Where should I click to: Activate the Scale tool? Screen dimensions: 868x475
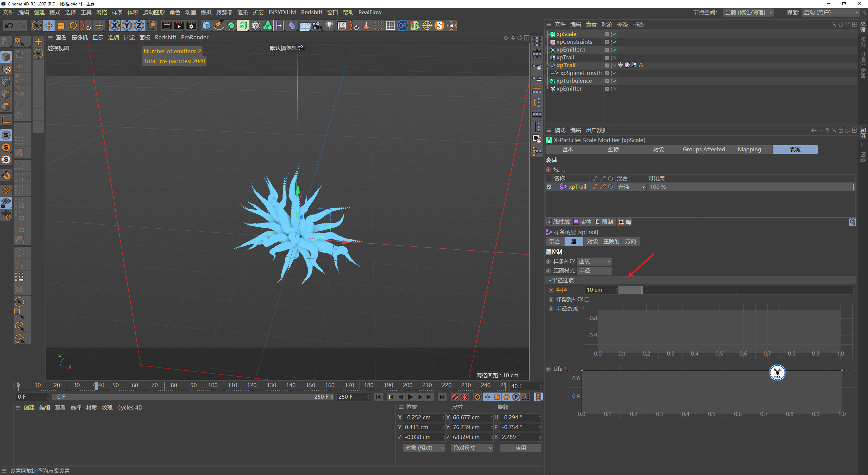(61, 25)
